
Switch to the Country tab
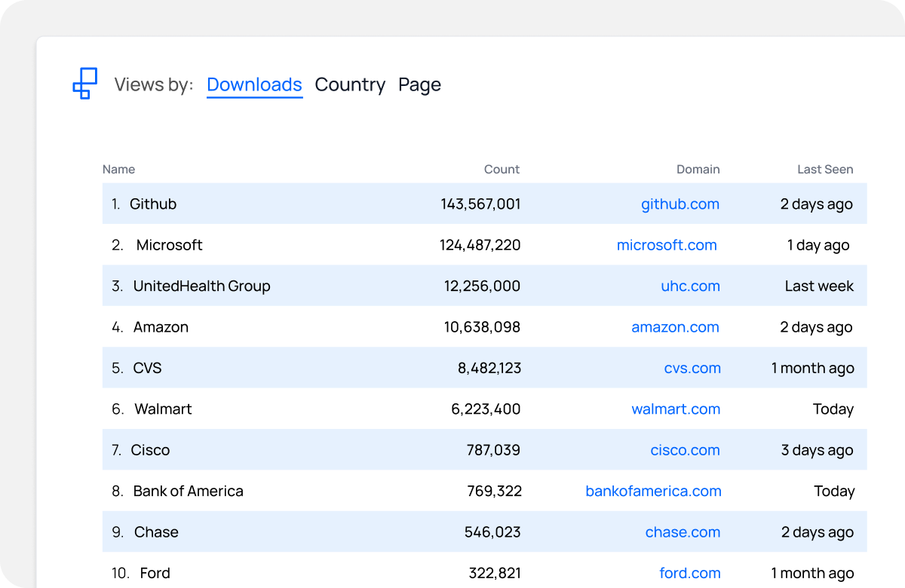(350, 85)
